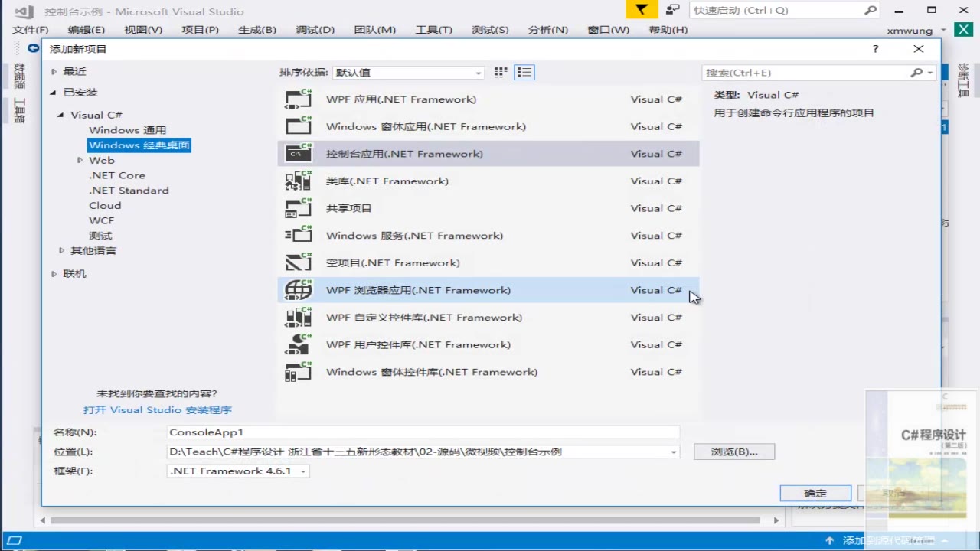Select the Cloud category
Viewport: 980px width, 551px height.
point(105,205)
